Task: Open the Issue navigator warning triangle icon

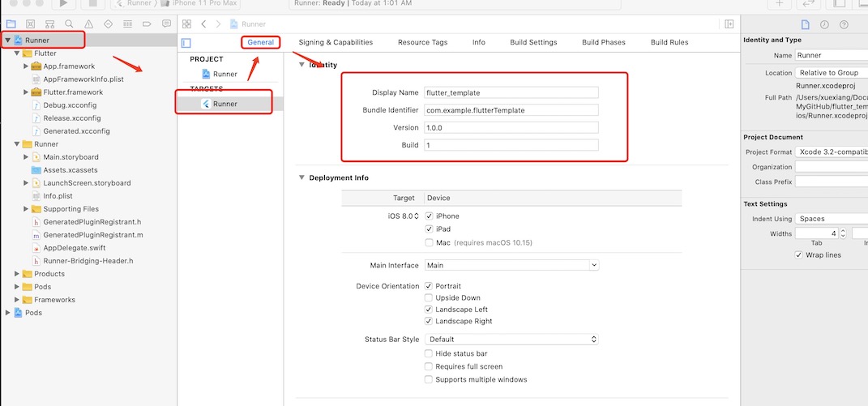Action: click(88, 24)
